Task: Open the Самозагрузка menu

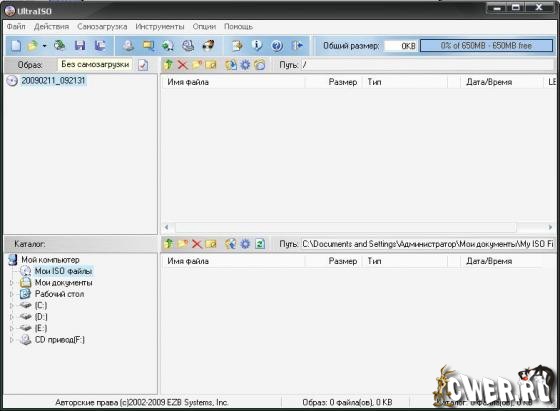Action: point(102,27)
